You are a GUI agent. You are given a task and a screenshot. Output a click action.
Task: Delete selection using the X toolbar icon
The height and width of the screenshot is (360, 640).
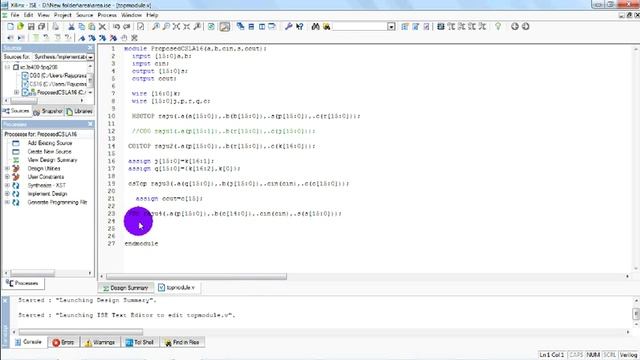[x=102, y=27]
